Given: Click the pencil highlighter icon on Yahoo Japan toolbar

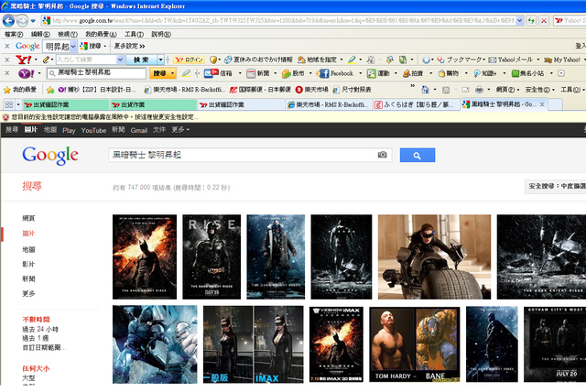Looking at the screenshot, I should tap(46, 60).
